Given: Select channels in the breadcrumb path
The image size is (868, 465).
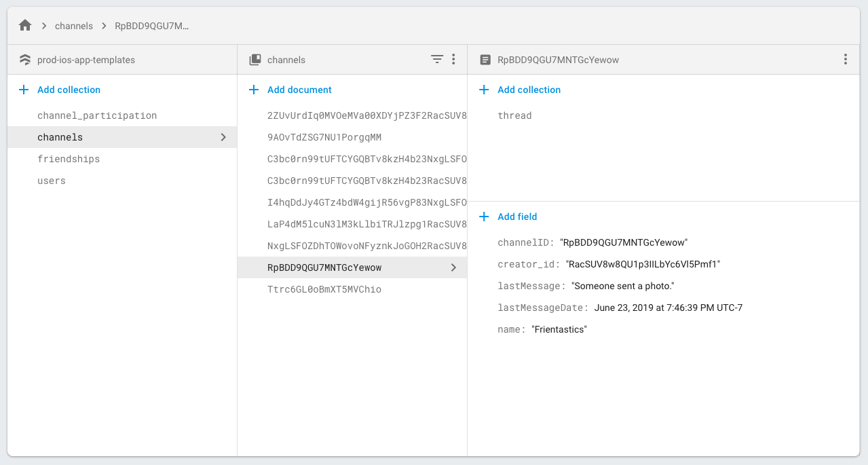Looking at the screenshot, I should click(74, 26).
